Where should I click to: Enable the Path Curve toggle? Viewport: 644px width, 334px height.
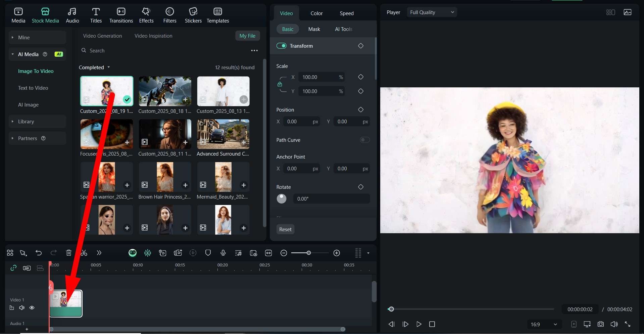coord(365,140)
